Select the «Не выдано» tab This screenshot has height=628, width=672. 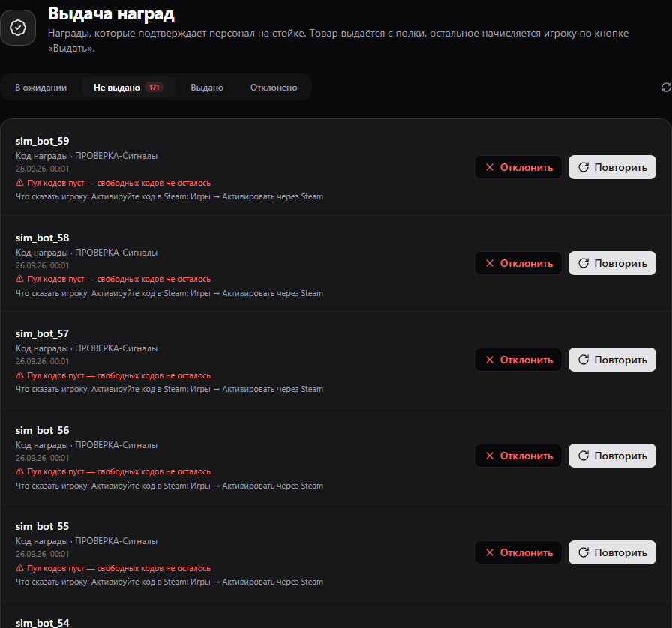128,88
